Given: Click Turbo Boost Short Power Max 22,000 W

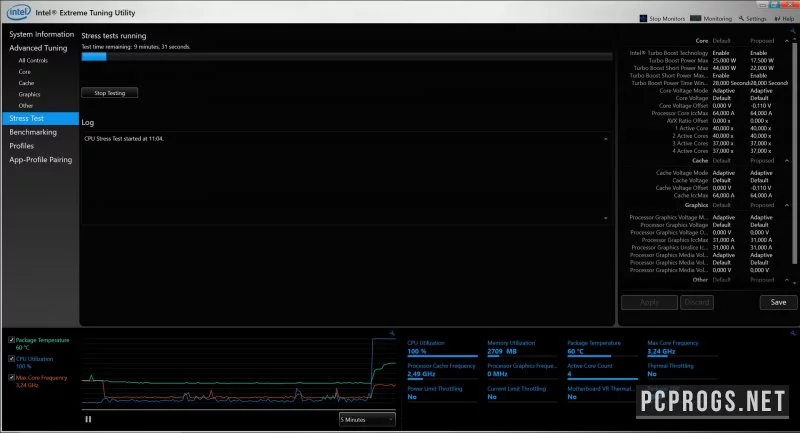Looking at the screenshot, I should point(762,68).
